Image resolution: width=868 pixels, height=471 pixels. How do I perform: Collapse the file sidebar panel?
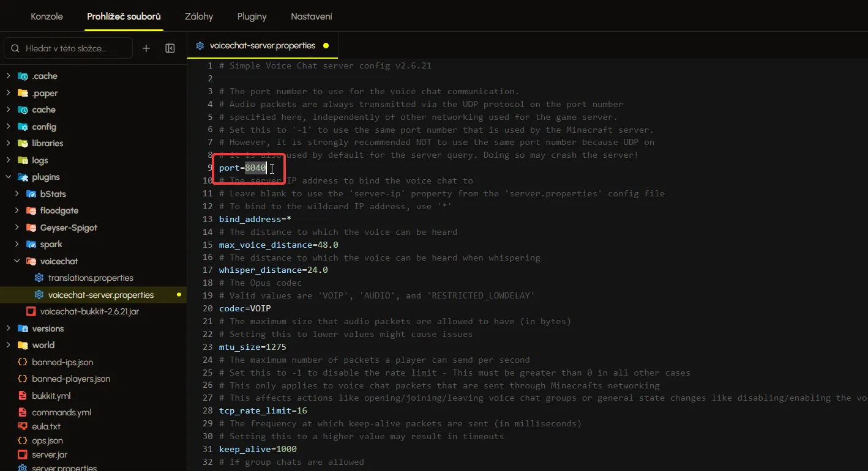tap(170, 48)
